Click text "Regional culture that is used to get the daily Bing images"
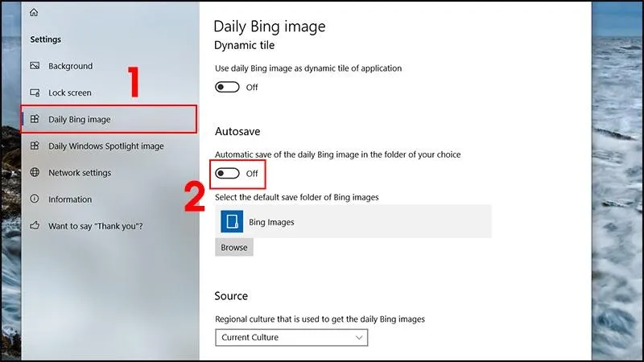 [x=320, y=319]
